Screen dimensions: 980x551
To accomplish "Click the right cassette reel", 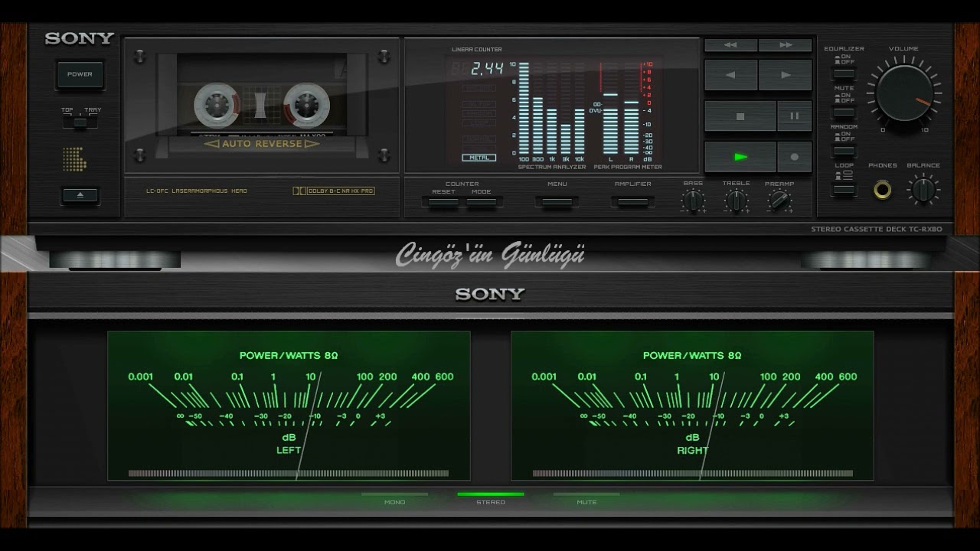I will point(307,104).
